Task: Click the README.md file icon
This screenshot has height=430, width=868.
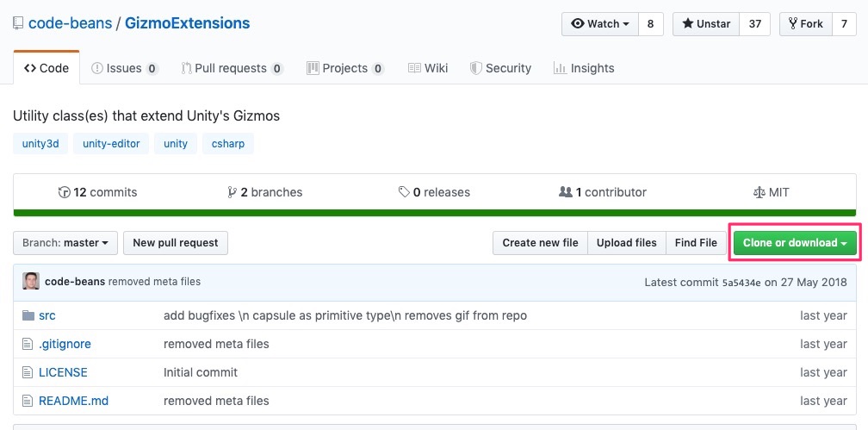Action: click(28, 401)
